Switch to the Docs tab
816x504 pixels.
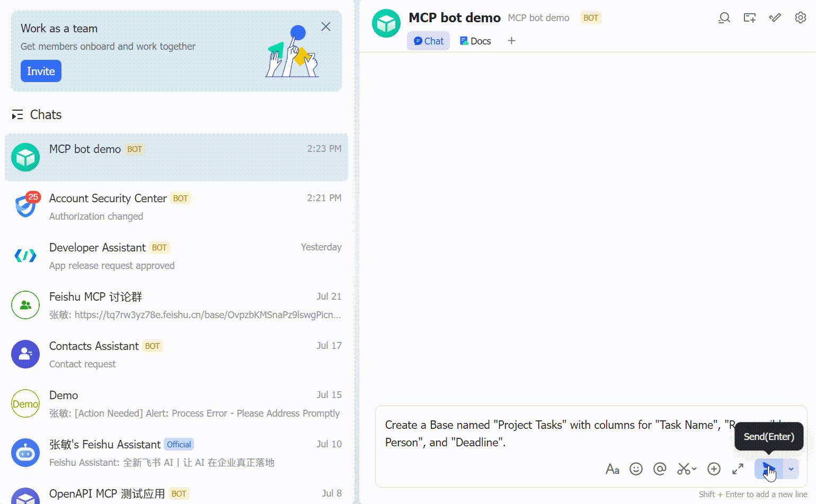tap(475, 41)
